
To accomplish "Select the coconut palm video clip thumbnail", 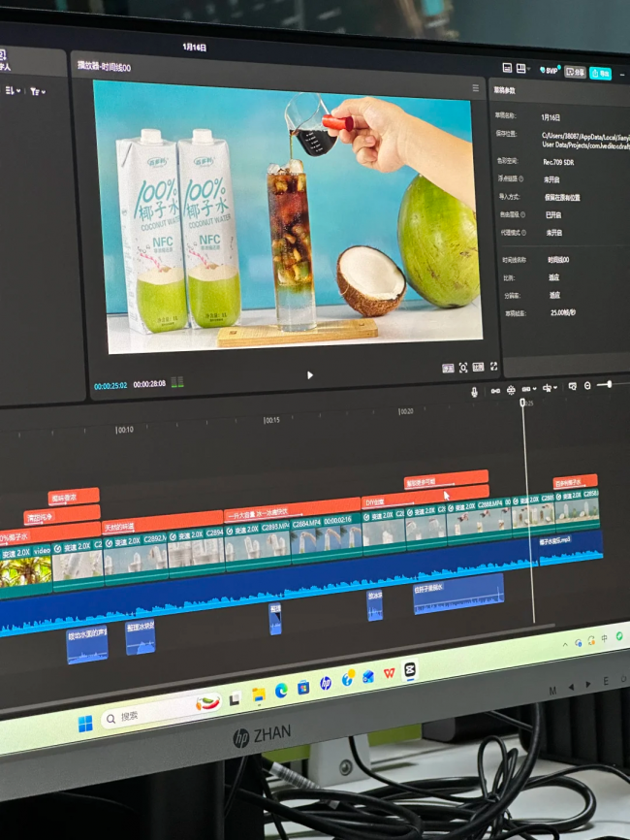I will coord(26,570).
